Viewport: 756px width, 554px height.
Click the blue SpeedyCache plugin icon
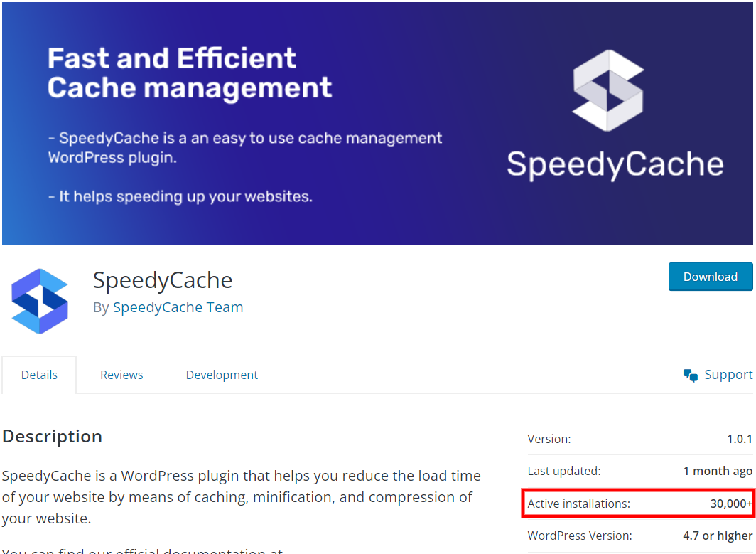click(x=40, y=301)
